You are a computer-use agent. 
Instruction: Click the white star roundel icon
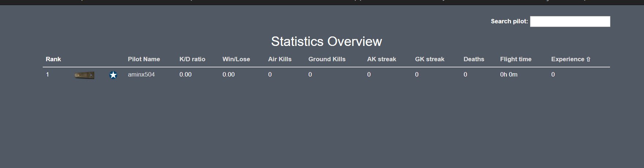[x=113, y=75]
